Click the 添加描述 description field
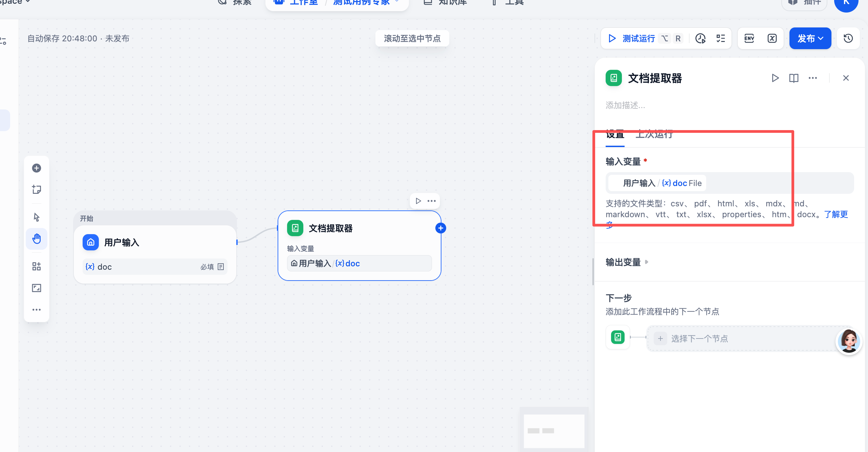This screenshot has height=452, width=868. pyautogui.click(x=625, y=105)
